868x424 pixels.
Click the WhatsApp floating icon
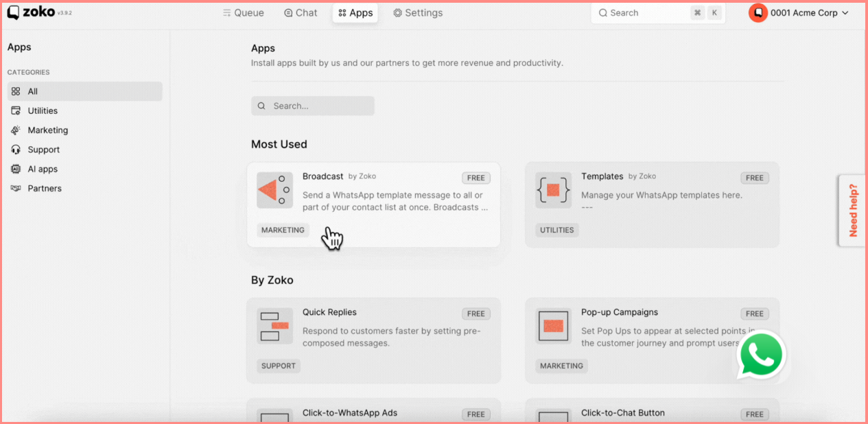(x=760, y=355)
